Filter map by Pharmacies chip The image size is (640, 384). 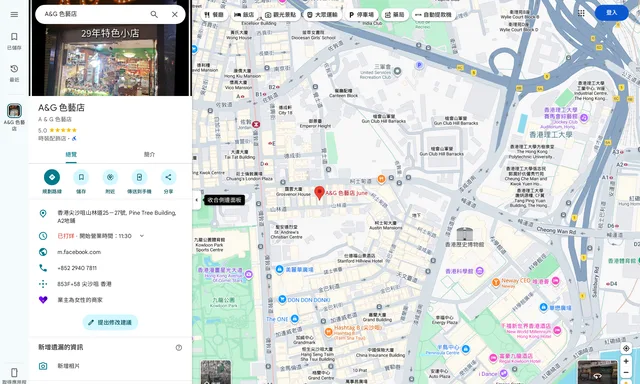click(x=395, y=15)
